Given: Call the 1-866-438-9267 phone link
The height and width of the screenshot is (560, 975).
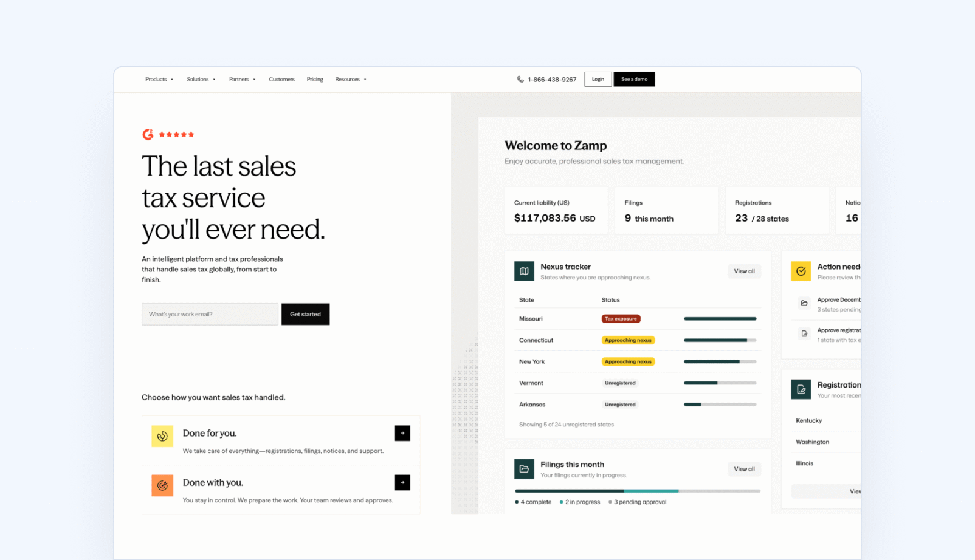Looking at the screenshot, I should pyautogui.click(x=552, y=80).
